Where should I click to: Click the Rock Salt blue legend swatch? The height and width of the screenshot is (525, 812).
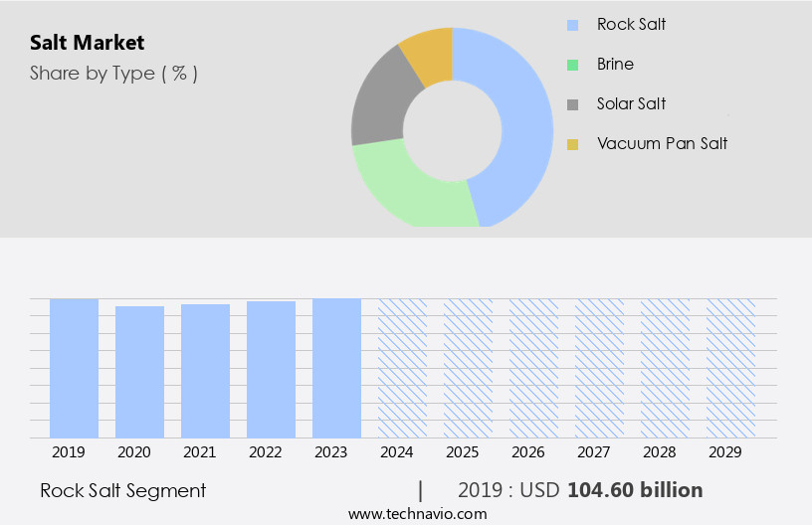[572, 25]
